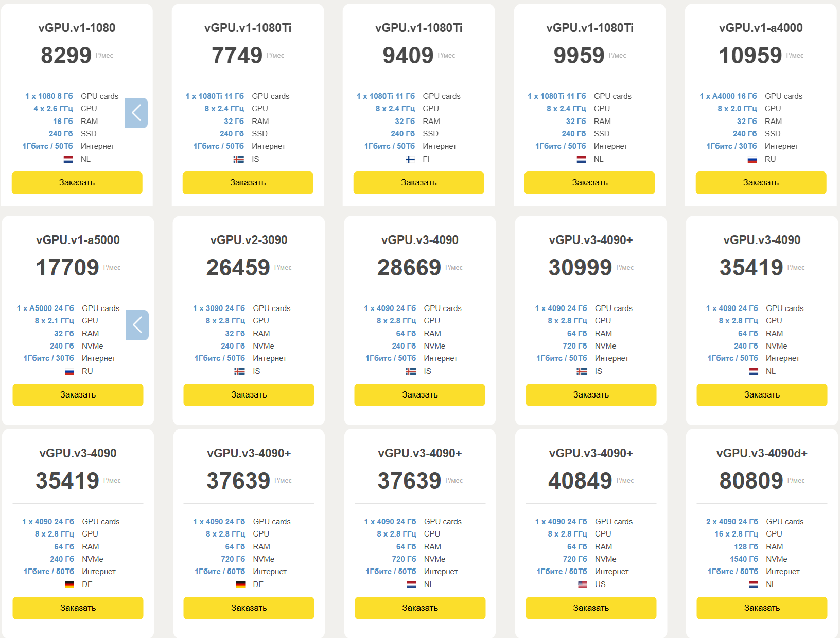Click Russia flag on vGPU.v1-a4000 card

click(x=752, y=160)
